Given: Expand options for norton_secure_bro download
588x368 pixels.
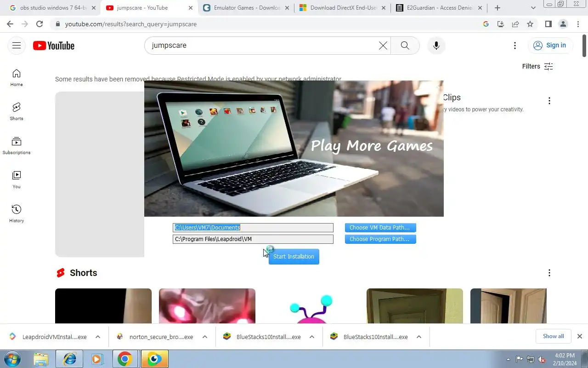Looking at the screenshot, I should (205, 337).
